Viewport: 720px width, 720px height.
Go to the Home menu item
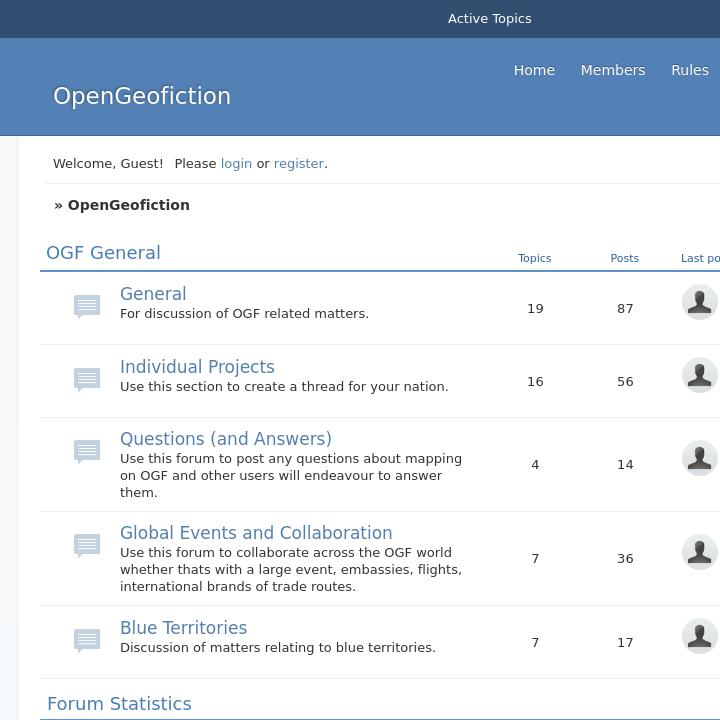[534, 70]
